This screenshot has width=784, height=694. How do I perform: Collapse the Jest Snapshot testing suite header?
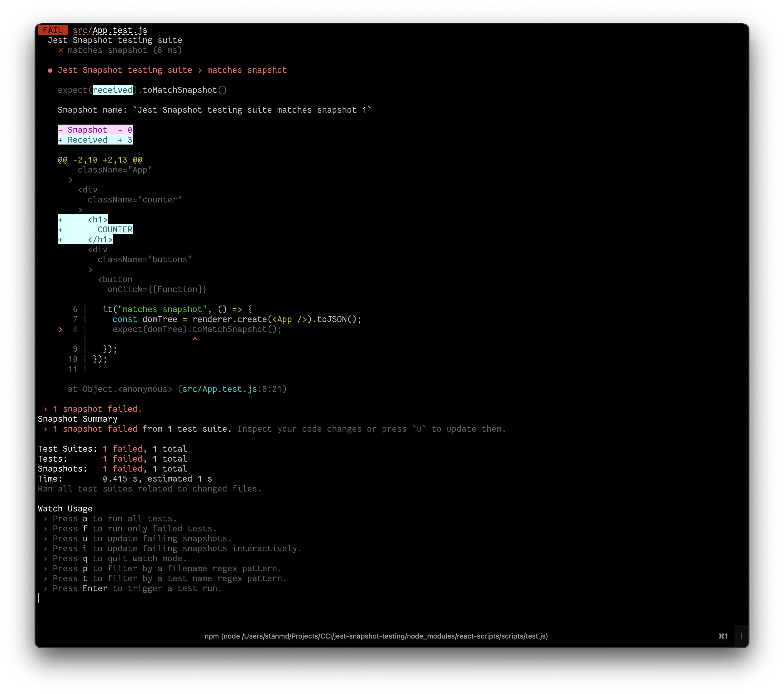pyautogui.click(x=116, y=40)
